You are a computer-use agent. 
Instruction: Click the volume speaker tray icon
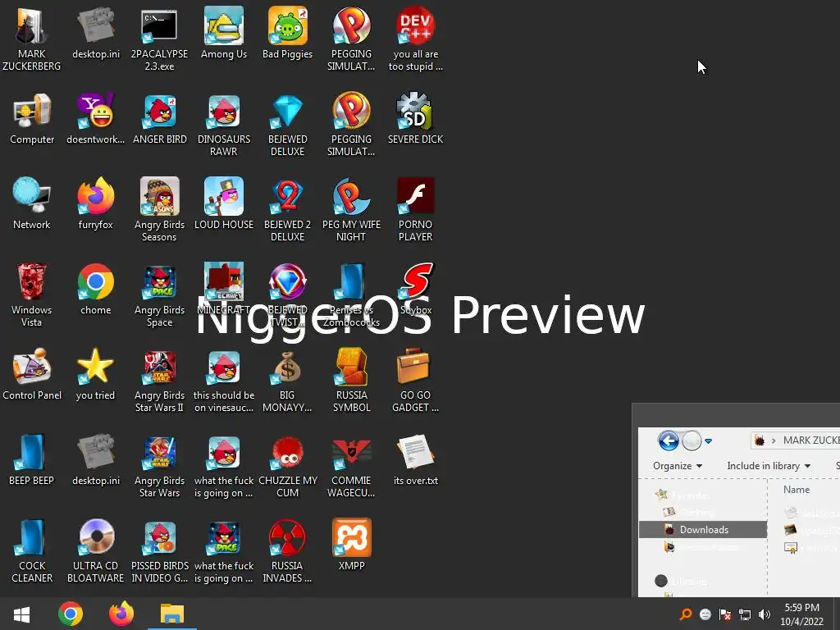[764, 614]
